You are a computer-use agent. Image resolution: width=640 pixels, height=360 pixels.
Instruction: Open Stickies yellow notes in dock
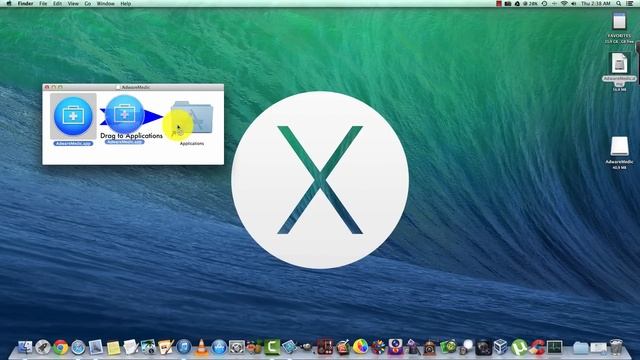113,348
